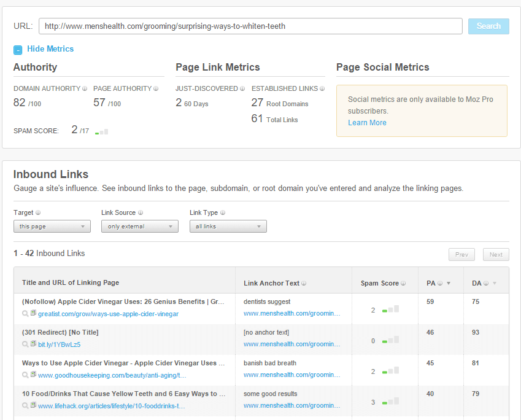Screen dimensions: 521x420
Task: Click the info icon beside Page Authority
Action: [156, 89]
